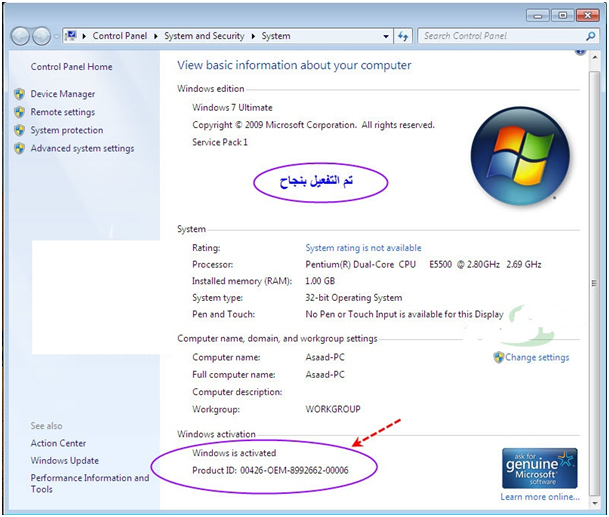This screenshot has width=609, height=517.
Task: Select Windows is activated text
Action: tap(234, 453)
